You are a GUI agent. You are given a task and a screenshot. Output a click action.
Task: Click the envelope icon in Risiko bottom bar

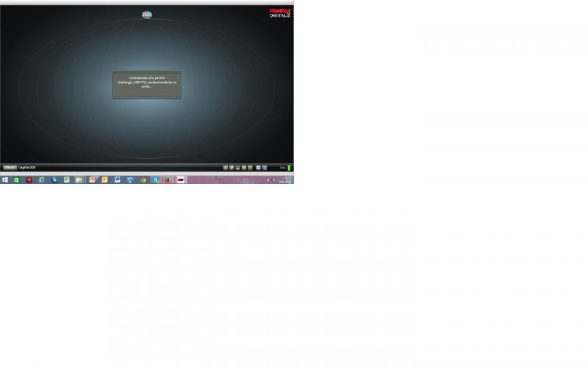tap(258, 168)
